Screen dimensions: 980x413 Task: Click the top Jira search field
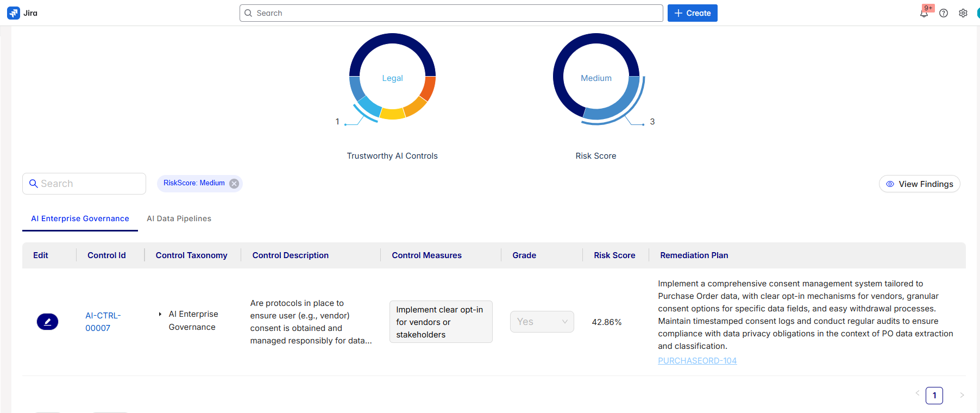451,13
